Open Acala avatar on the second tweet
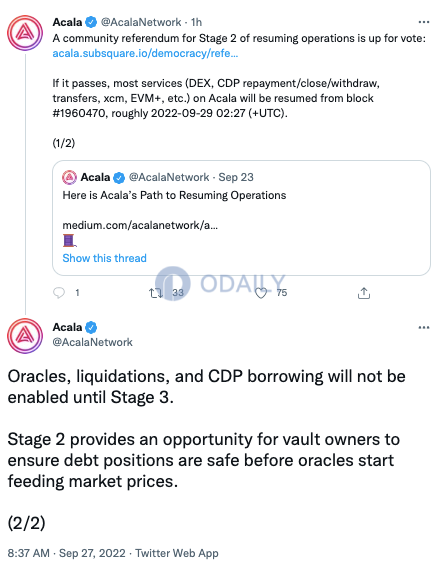The image size is (441, 568). click(25, 336)
